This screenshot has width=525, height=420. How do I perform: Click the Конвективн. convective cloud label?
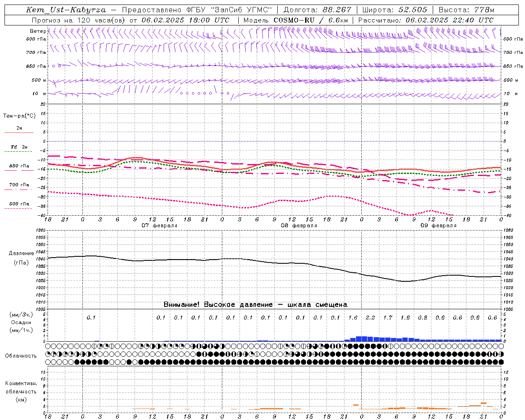tap(21, 383)
